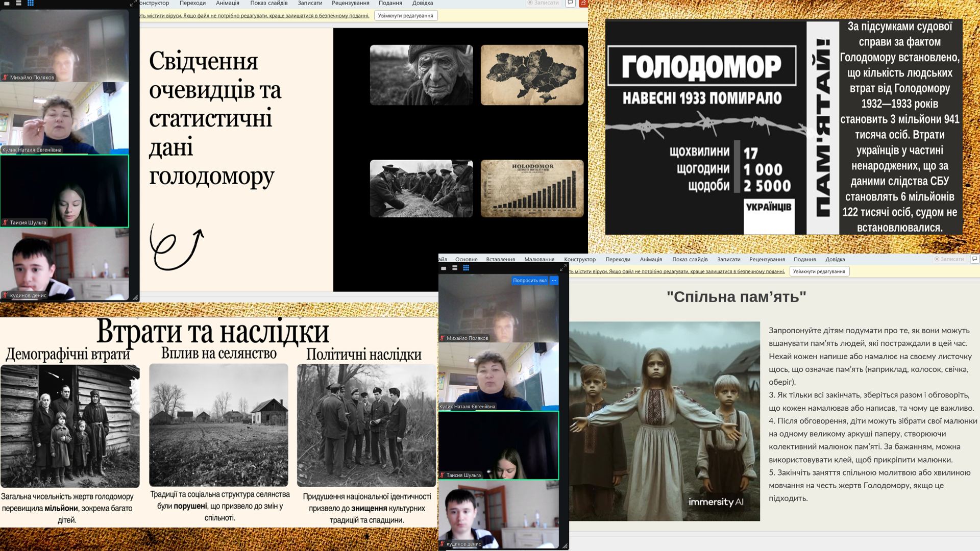Open comments icon above Спільна пам'ять slide
The image size is (980, 551).
pos(974,259)
